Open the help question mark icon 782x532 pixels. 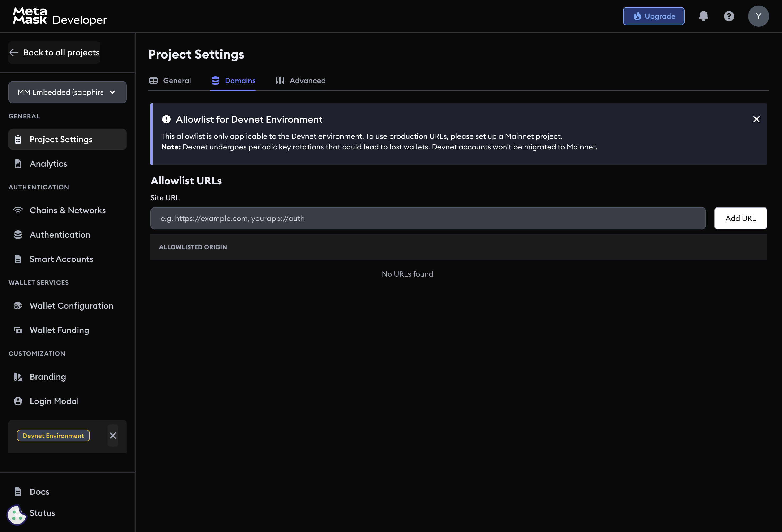coord(729,16)
